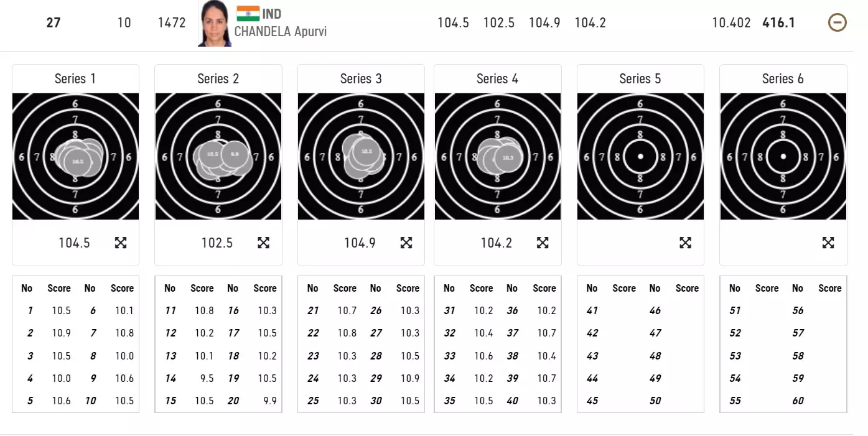868x436 pixels.
Task: Expand the Series 4 target view
Action: pos(543,243)
